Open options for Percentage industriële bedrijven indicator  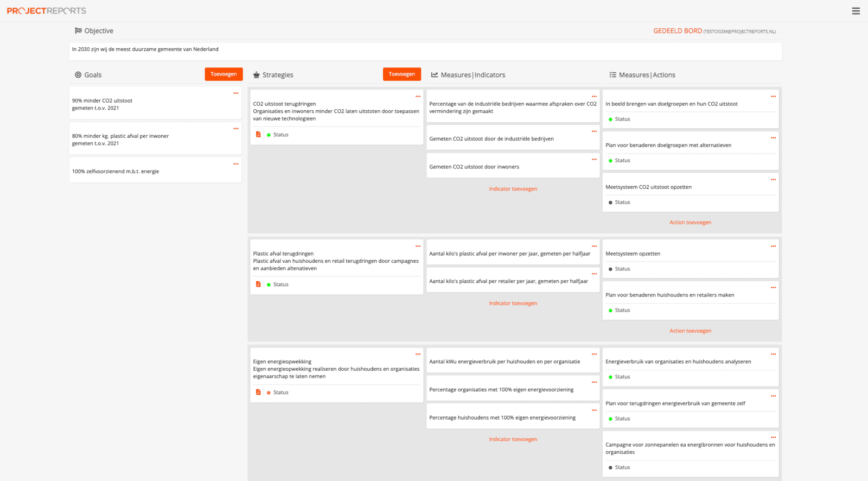pos(594,97)
